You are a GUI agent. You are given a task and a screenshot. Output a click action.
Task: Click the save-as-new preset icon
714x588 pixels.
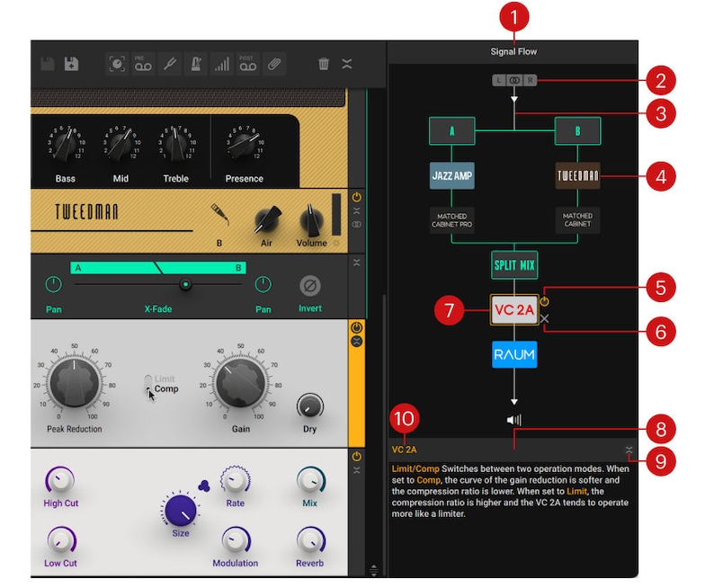click(71, 64)
